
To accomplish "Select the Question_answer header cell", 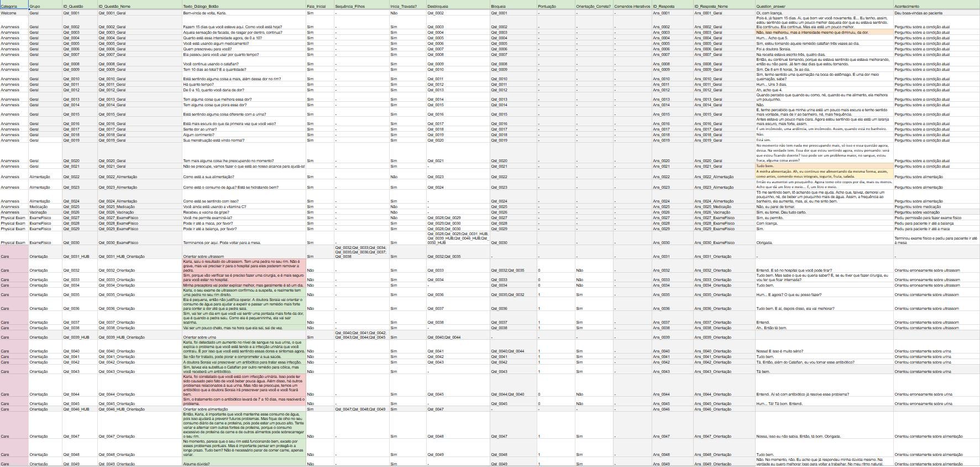I will tap(824, 6).
